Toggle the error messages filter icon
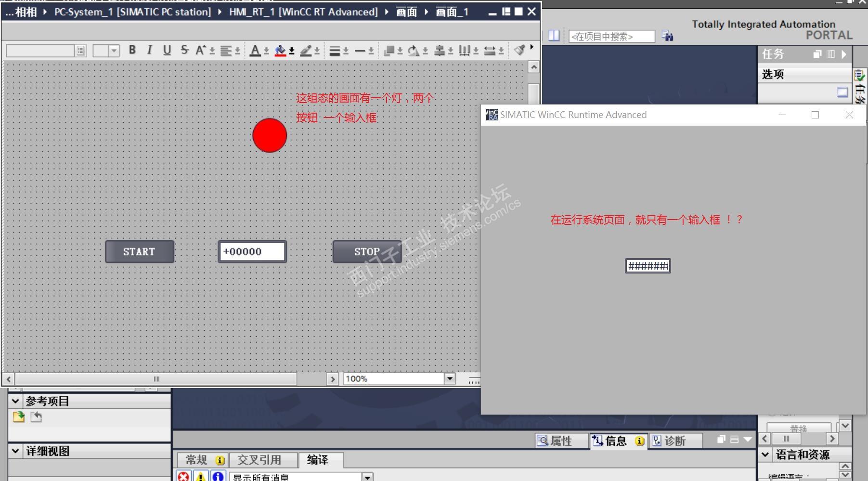 [x=183, y=476]
